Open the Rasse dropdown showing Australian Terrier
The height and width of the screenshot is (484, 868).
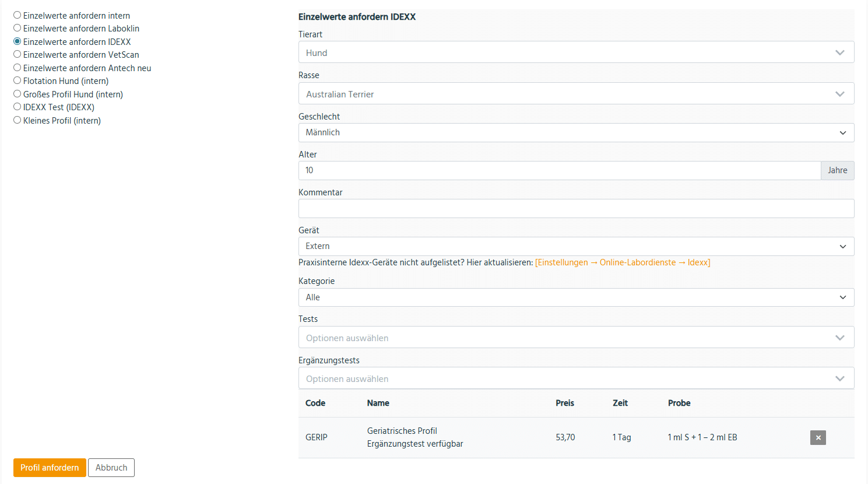[576, 94]
